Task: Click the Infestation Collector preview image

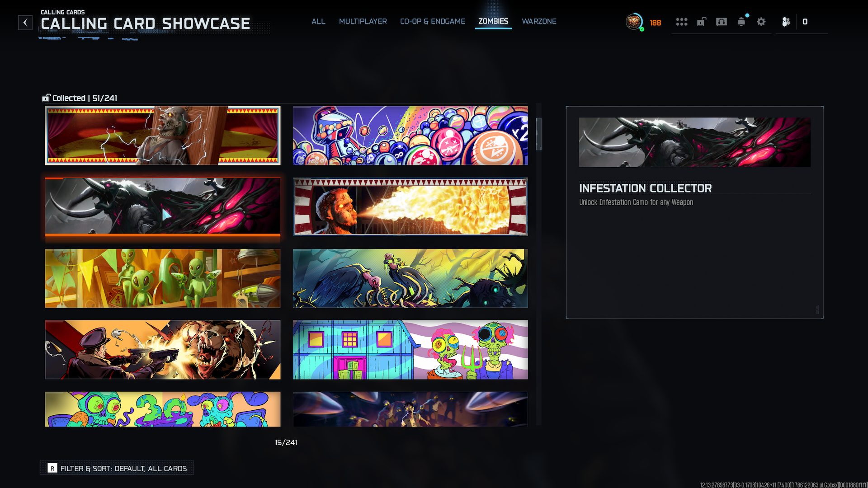Action: (694, 142)
